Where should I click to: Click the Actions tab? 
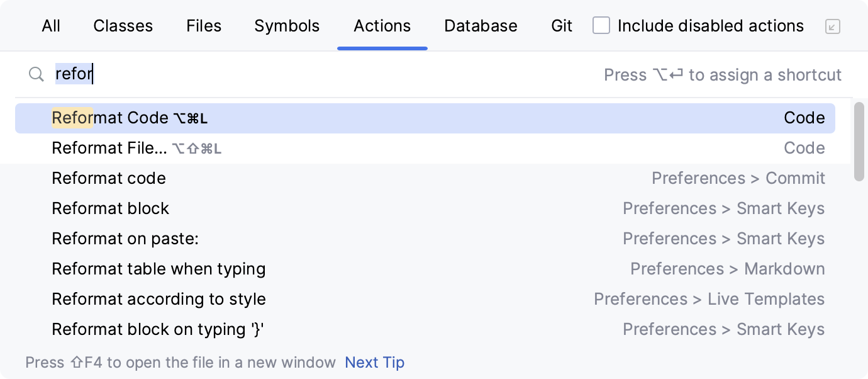click(382, 26)
